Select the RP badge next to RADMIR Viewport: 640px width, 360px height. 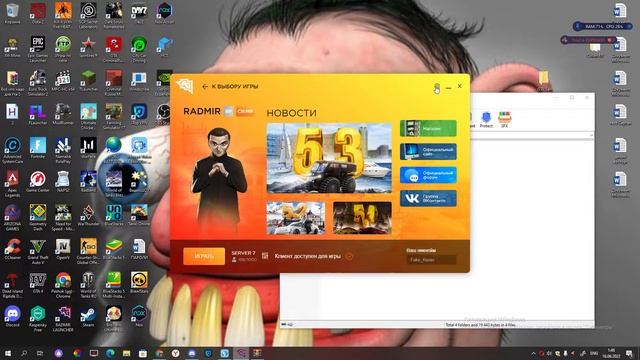229,111
